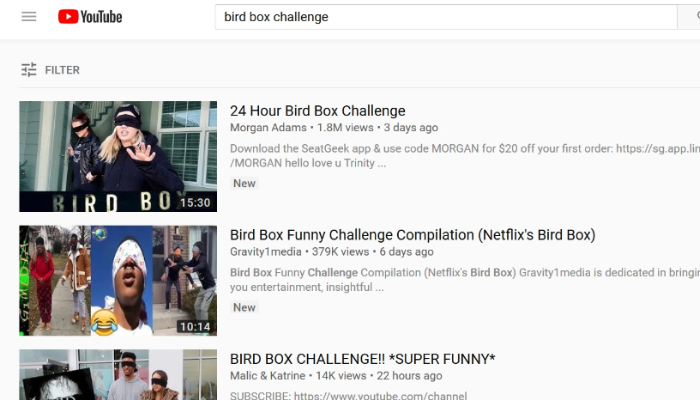
Task: Click the New badge under Morgan Adams video
Action: click(x=244, y=183)
